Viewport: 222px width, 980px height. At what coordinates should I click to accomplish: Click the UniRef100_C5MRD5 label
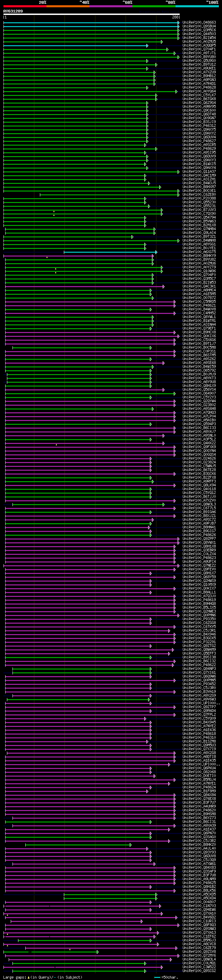point(199,302)
